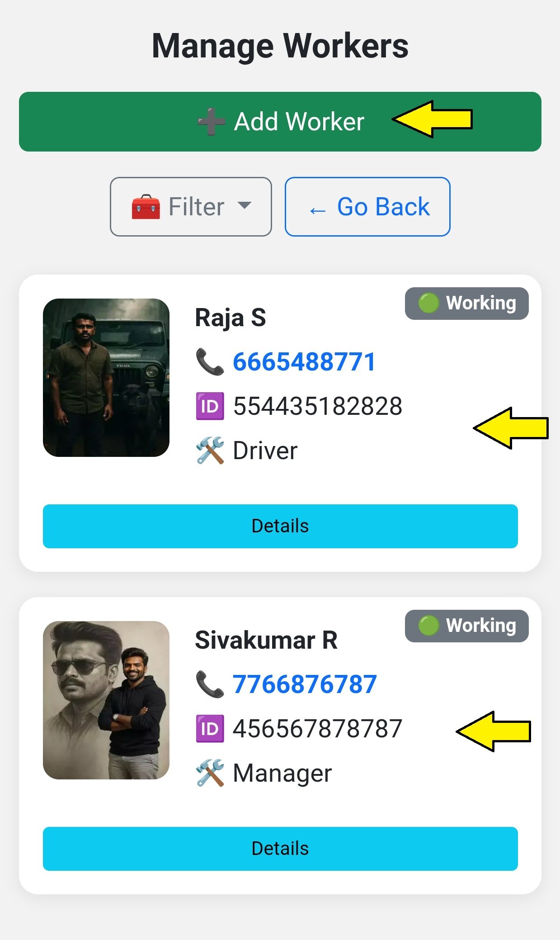Click the hammer-wrench icon next to Manager
560x940 pixels.
(210, 773)
